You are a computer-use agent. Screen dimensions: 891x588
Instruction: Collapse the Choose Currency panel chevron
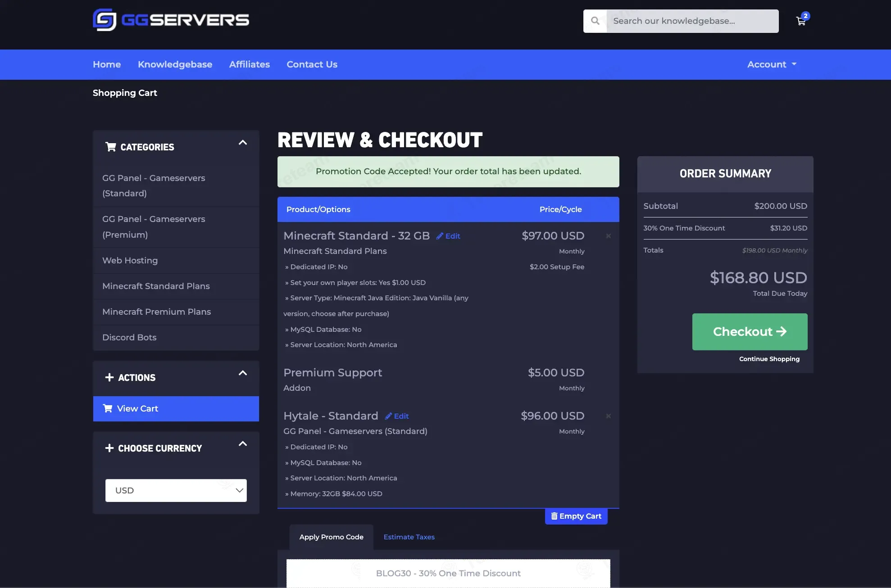click(243, 444)
